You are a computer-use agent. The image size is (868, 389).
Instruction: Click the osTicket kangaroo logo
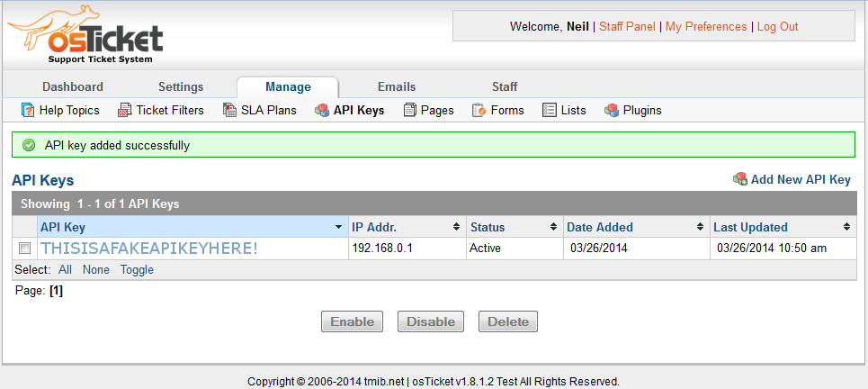click(x=85, y=35)
